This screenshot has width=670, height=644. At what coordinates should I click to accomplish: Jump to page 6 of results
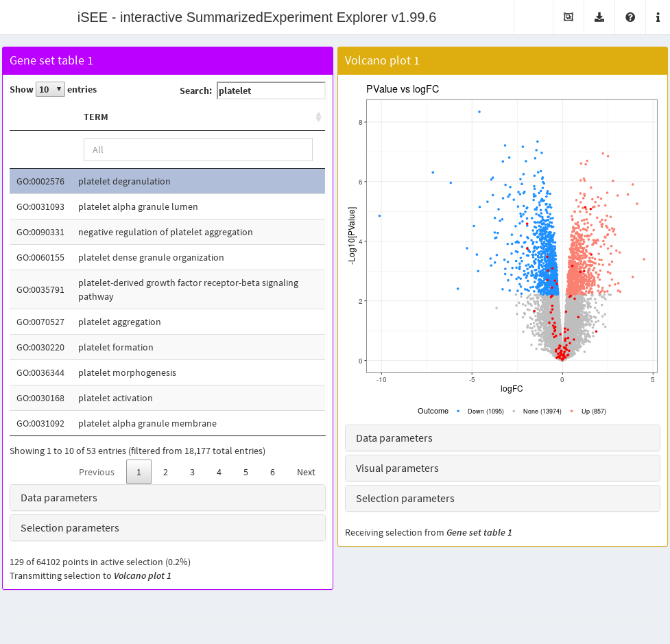[272, 472]
